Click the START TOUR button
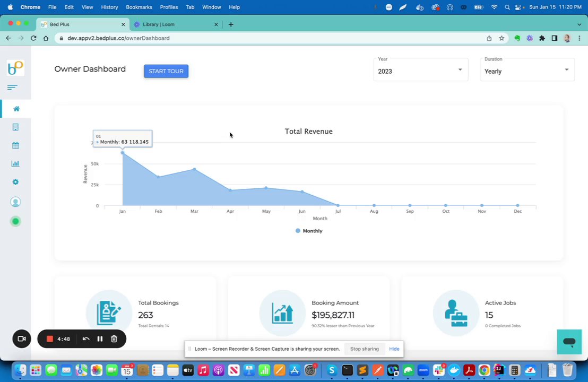The height and width of the screenshot is (382, 588). click(166, 71)
